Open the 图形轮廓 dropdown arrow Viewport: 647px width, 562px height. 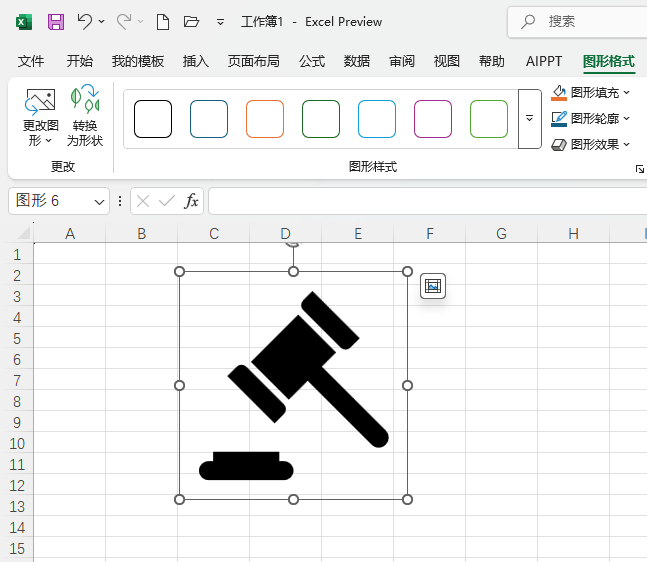pos(627,119)
